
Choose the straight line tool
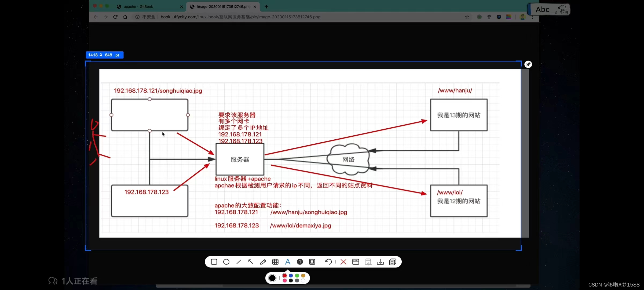click(239, 262)
